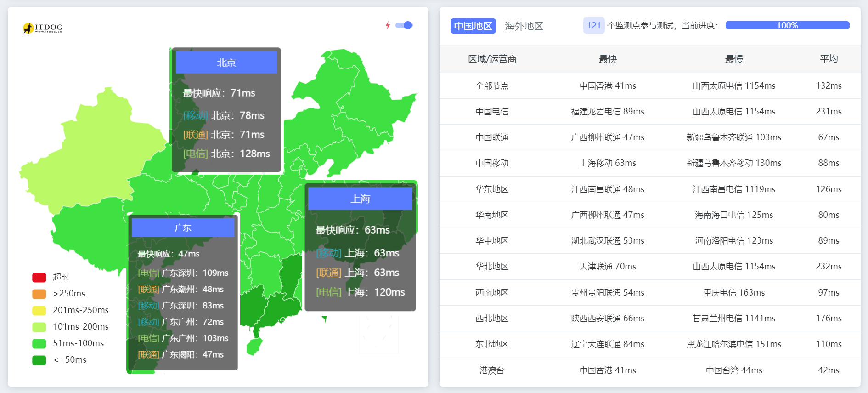This screenshot has width=868, height=393.
Task: Click the 121 monitoring points badge
Action: [x=593, y=26]
